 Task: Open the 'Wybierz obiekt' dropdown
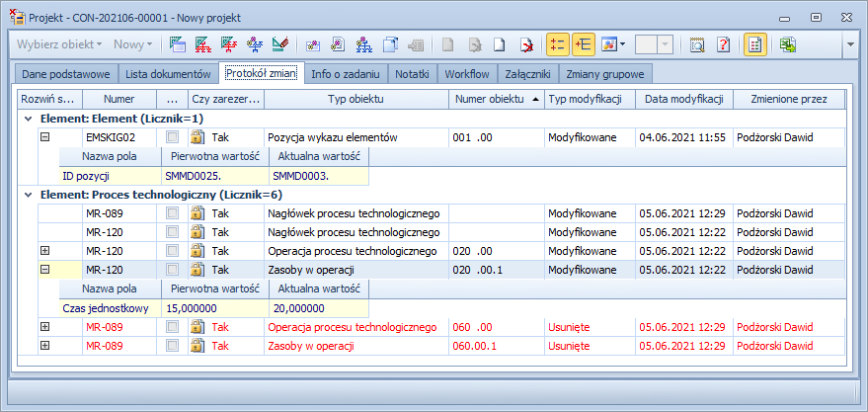pos(60,44)
